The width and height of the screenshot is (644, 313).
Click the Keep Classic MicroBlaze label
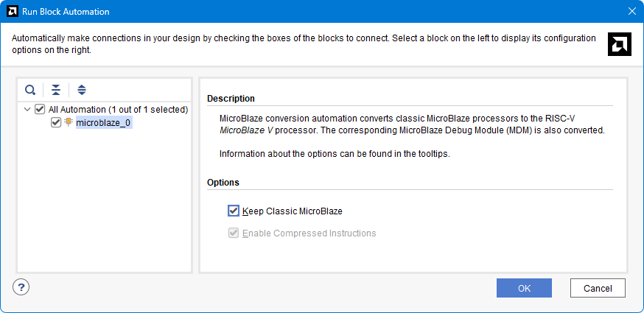[293, 211]
